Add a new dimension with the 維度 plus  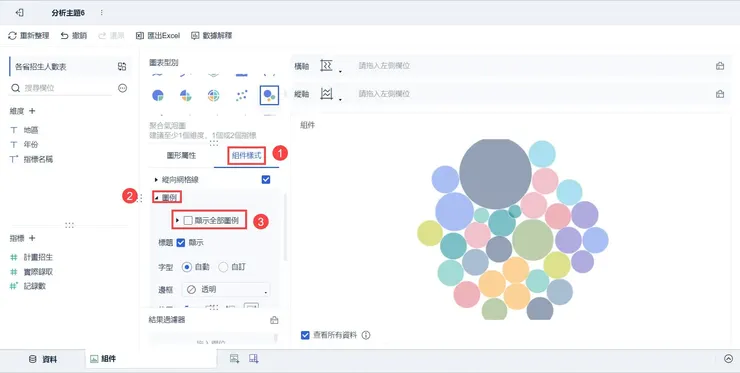pyautogui.click(x=32, y=111)
